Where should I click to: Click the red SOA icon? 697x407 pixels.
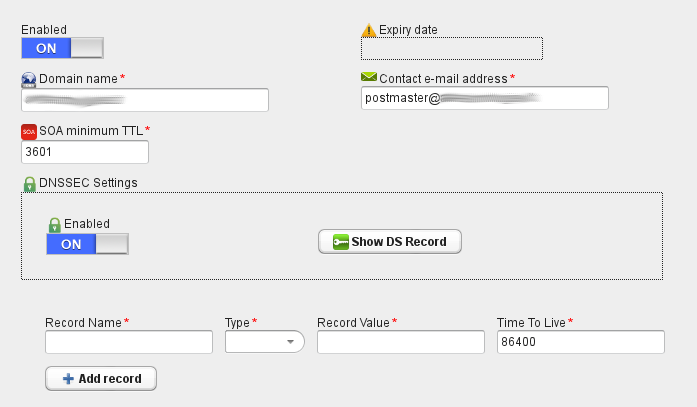pos(29,132)
